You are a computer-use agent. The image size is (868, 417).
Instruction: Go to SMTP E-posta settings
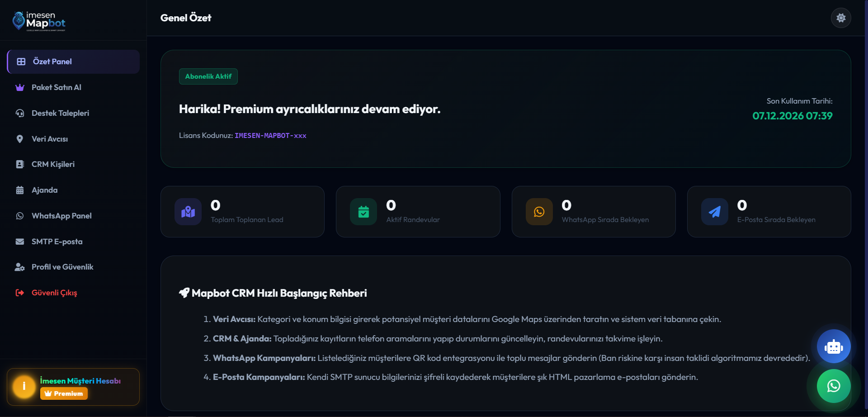(73, 242)
